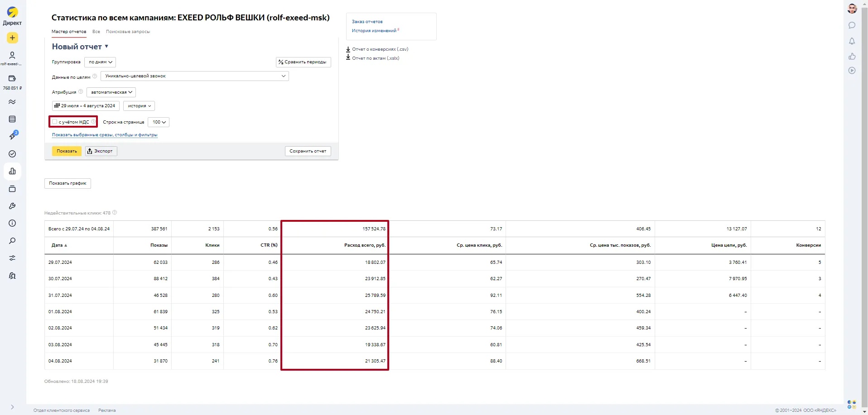This screenshot has height=415, width=868.
Task: Enable the 'с учётом НДС' checkbox
Action: point(55,122)
